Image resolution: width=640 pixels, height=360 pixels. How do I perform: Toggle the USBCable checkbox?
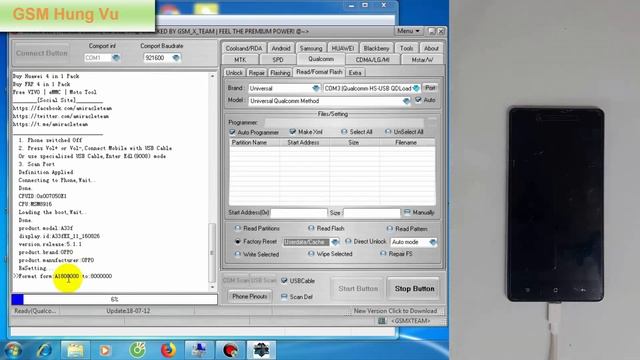(284, 280)
